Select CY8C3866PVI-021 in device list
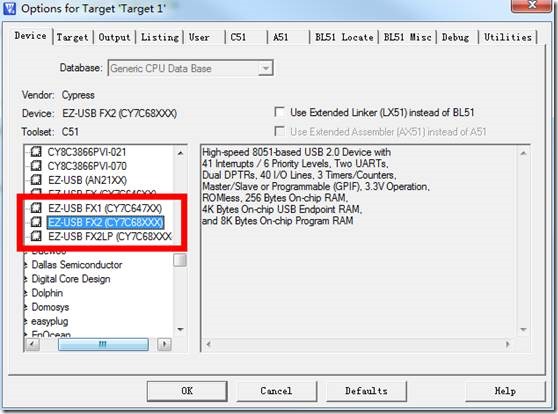558x414 pixels. [87, 152]
